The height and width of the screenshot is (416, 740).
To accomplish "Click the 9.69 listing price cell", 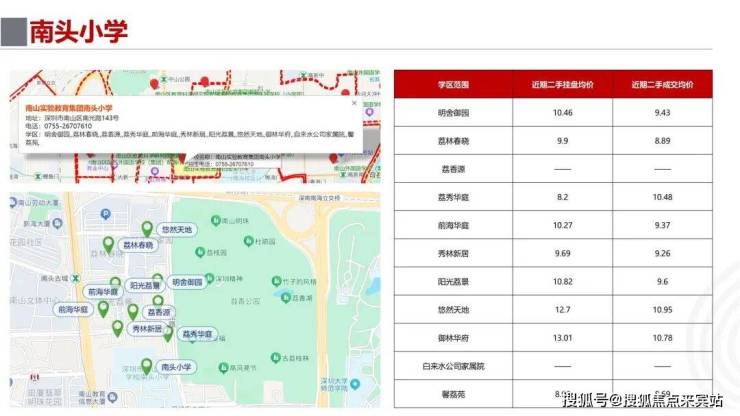I will point(563,254).
